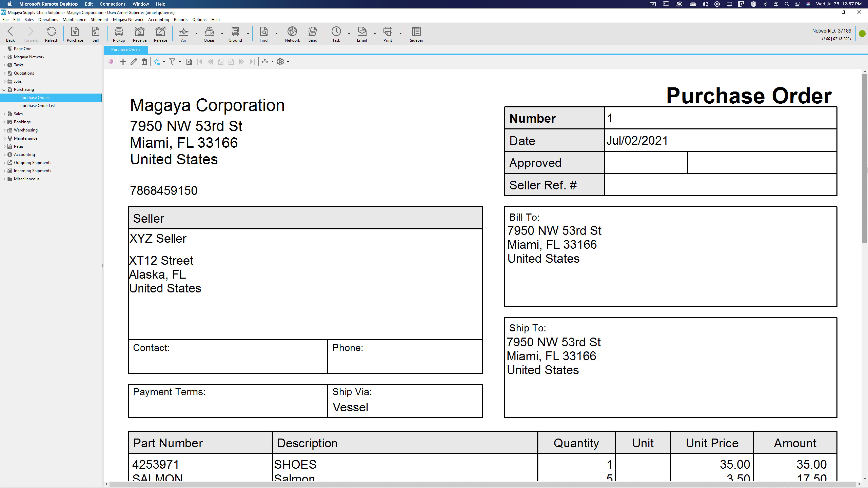
Task: Open the Magaya Network globe icon
Action: coord(292,34)
